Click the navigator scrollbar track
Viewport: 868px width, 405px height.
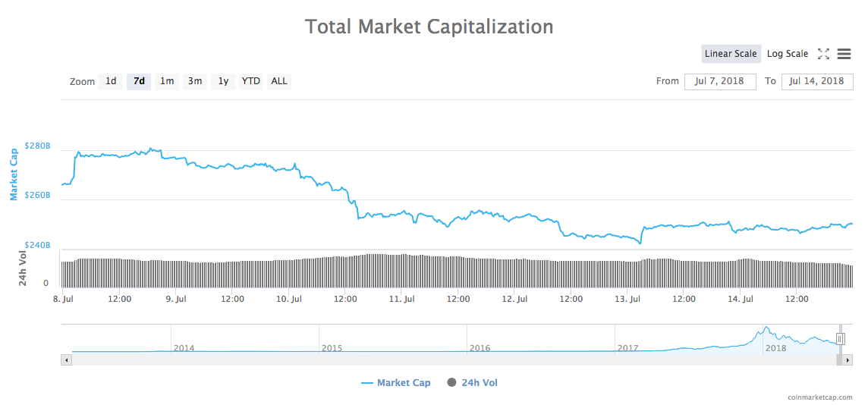(x=455, y=360)
